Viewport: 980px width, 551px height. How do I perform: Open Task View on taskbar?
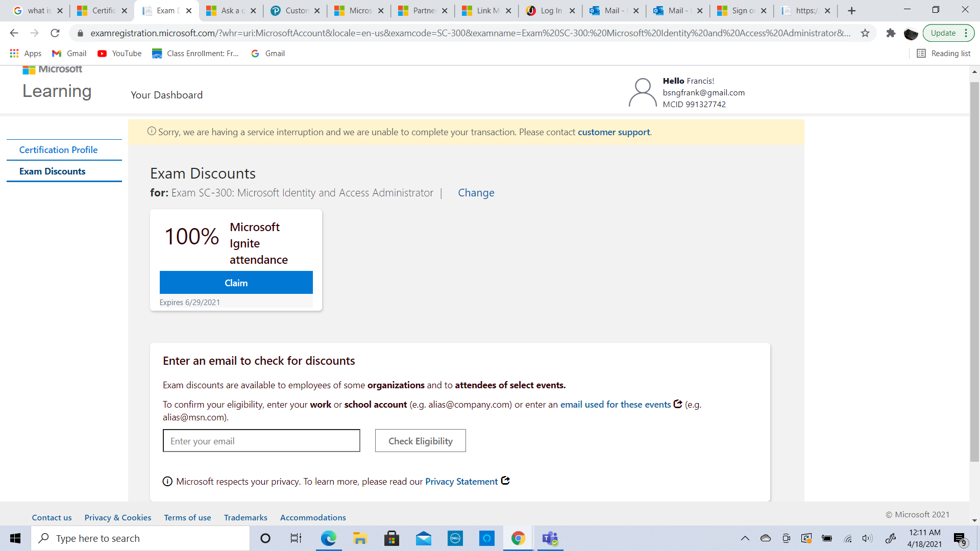pyautogui.click(x=296, y=538)
